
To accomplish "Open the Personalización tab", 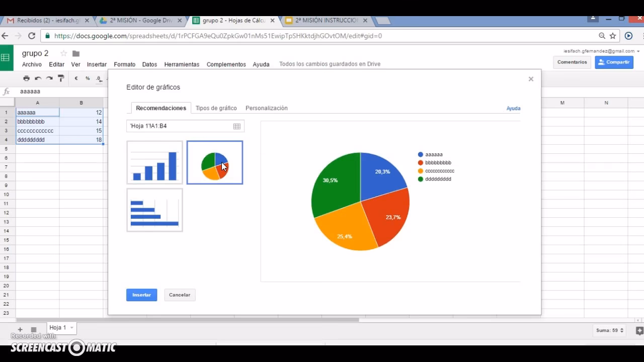I will pos(266,108).
